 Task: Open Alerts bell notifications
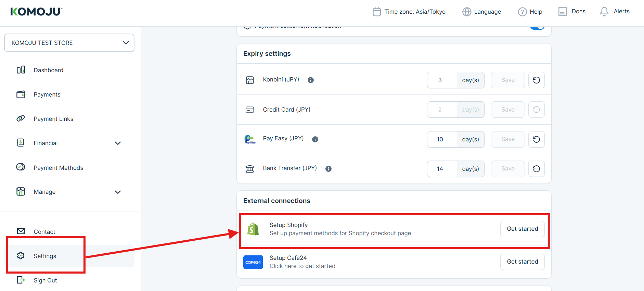pyautogui.click(x=615, y=12)
